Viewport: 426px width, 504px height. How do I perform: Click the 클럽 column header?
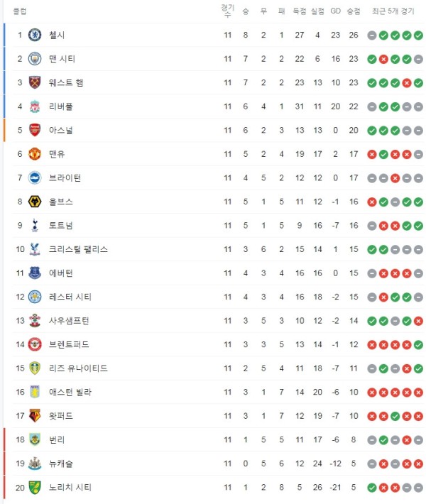coord(20,11)
